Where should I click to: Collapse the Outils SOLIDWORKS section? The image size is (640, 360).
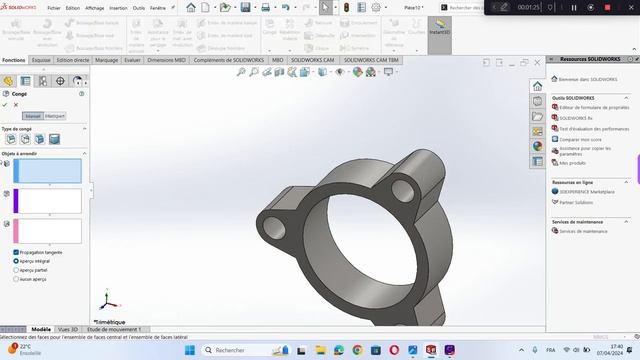tap(626, 98)
